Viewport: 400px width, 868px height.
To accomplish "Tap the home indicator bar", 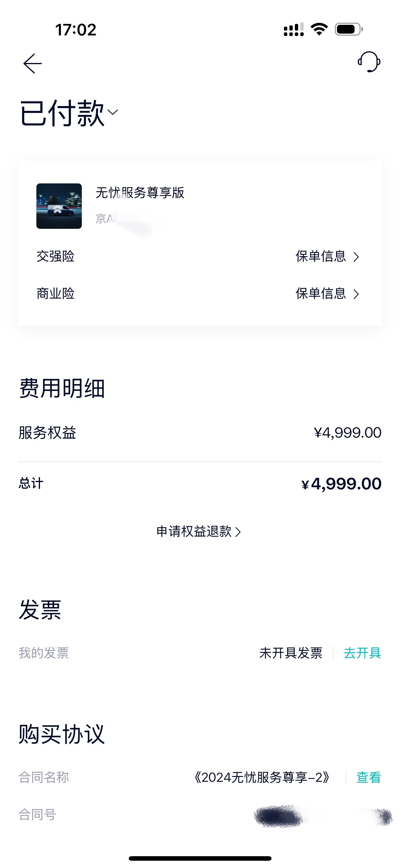I will [200, 858].
